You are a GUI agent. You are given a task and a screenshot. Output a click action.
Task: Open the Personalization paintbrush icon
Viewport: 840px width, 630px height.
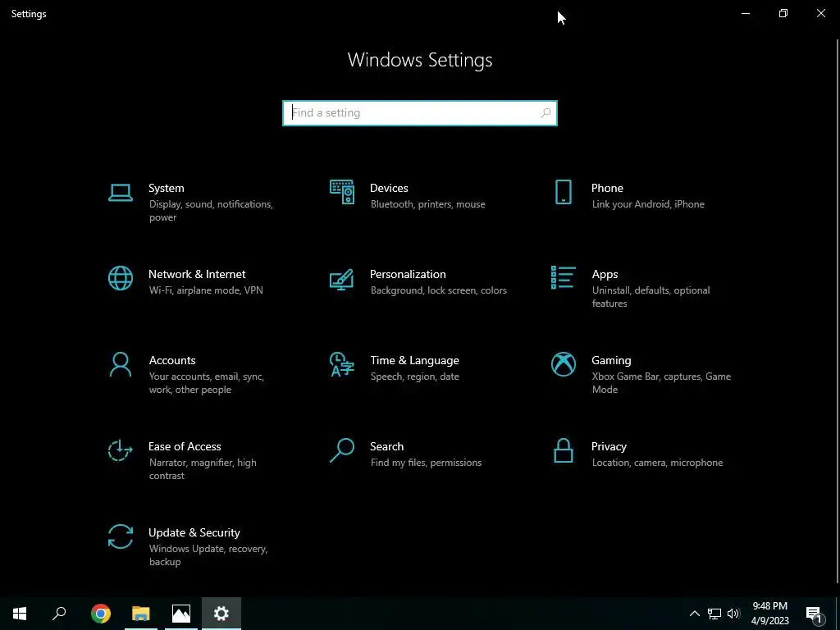click(342, 279)
